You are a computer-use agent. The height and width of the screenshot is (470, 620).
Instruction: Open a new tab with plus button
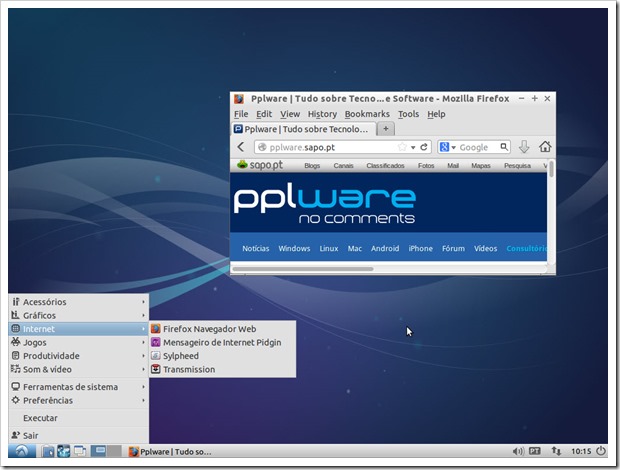(x=386, y=129)
